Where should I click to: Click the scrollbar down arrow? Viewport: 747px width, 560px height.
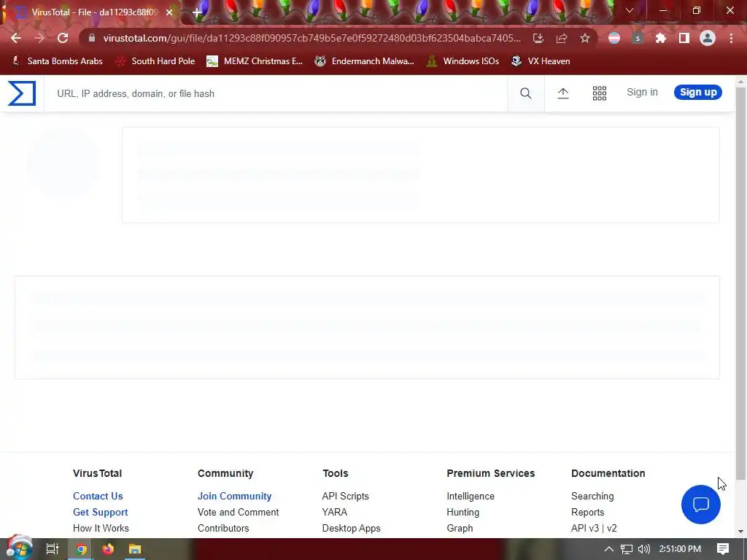(740, 532)
